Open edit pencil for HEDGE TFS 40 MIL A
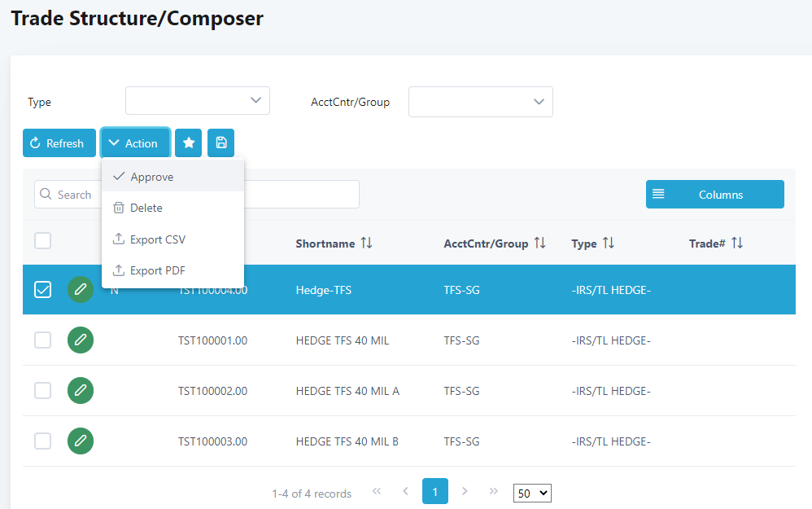This screenshot has width=812, height=509. click(81, 391)
